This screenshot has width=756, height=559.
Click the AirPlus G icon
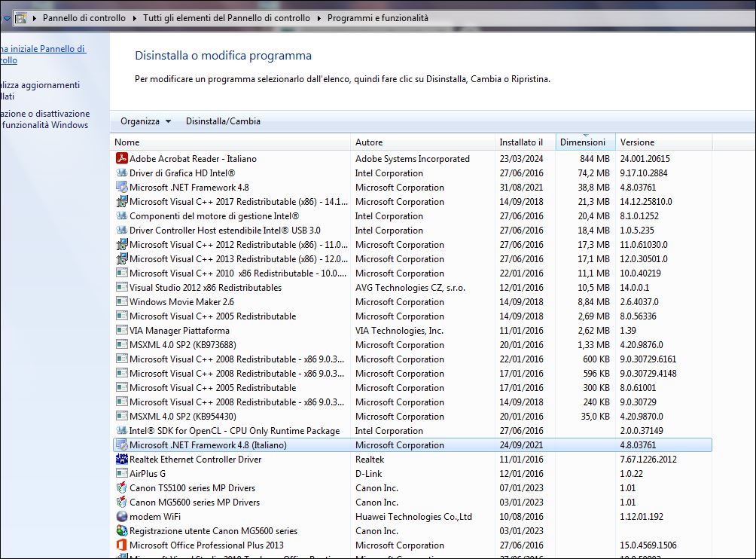[121, 473]
